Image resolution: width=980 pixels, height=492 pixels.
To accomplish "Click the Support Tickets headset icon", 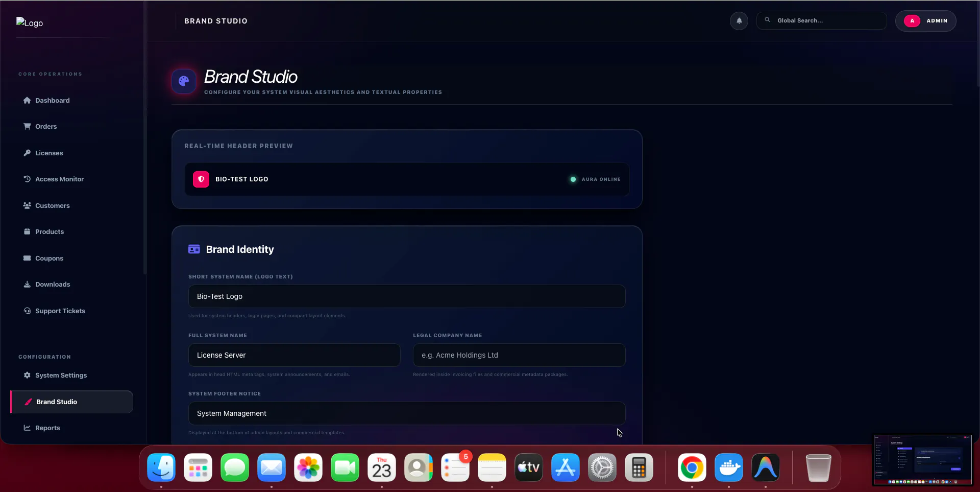I will coord(27,311).
